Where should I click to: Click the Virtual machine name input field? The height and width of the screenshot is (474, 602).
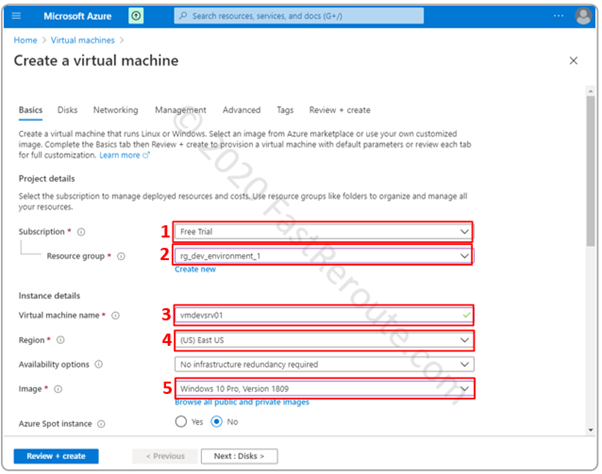[x=324, y=315]
